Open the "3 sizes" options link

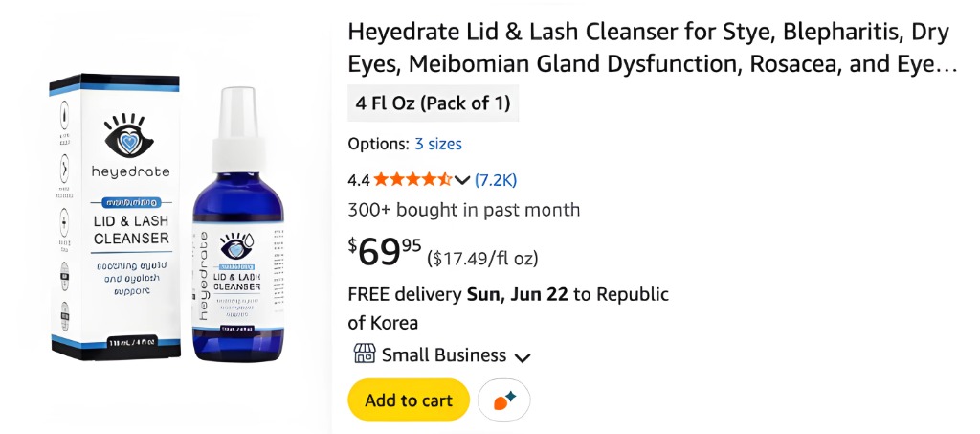tap(437, 144)
